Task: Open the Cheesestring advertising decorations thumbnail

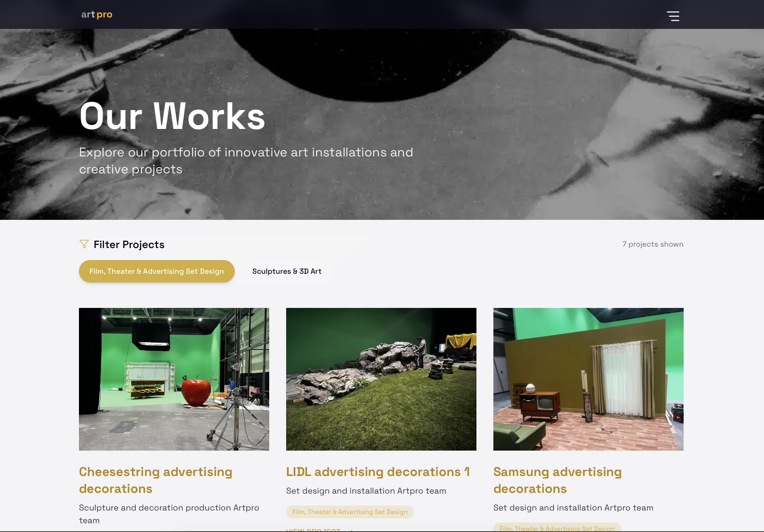Action: pos(174,379)
